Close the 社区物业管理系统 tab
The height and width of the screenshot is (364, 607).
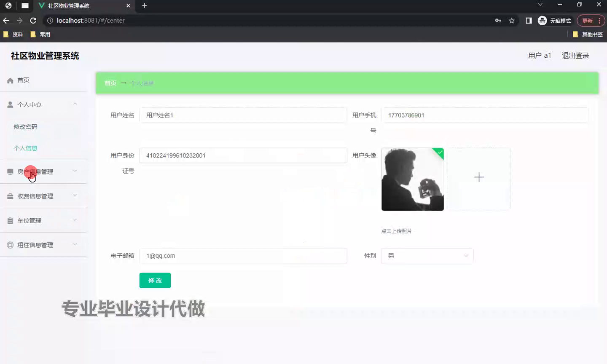click(x=128, y=5)
